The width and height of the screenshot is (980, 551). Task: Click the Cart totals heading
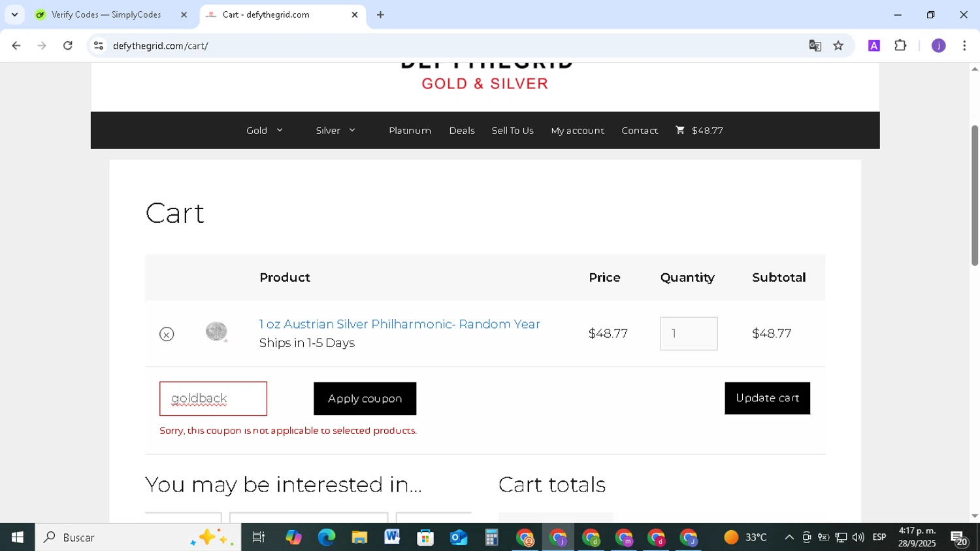point(552,484)
